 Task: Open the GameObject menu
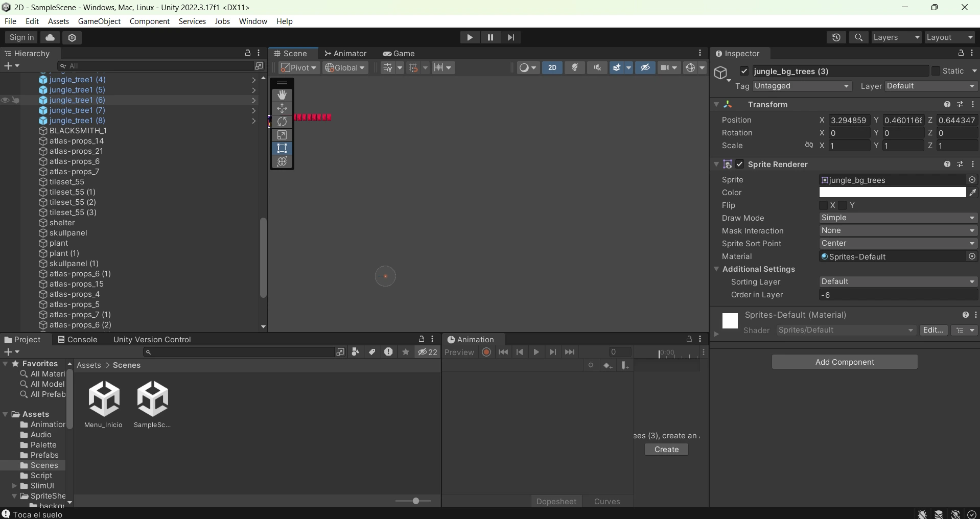tap(99, 21)
